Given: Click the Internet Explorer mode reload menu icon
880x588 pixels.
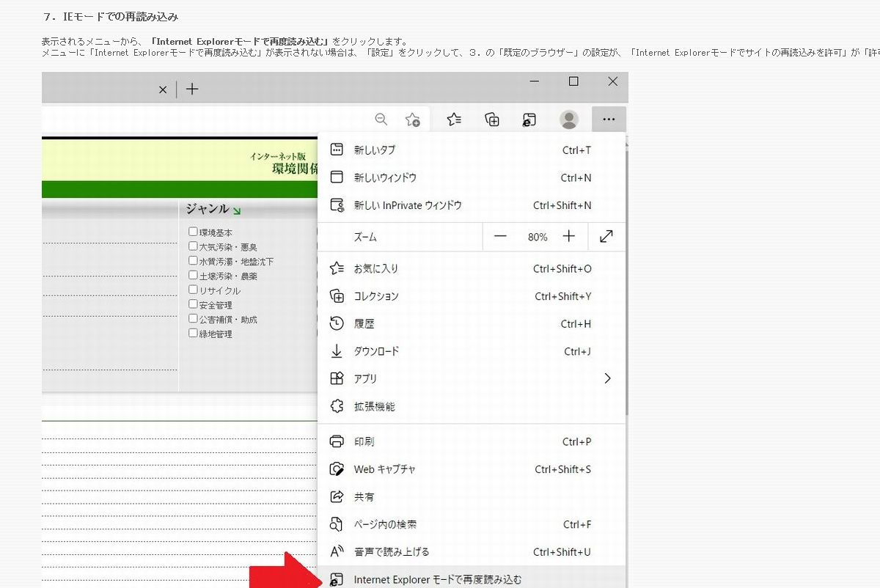Looking at the screenshot, I should [x=337, y=579].
